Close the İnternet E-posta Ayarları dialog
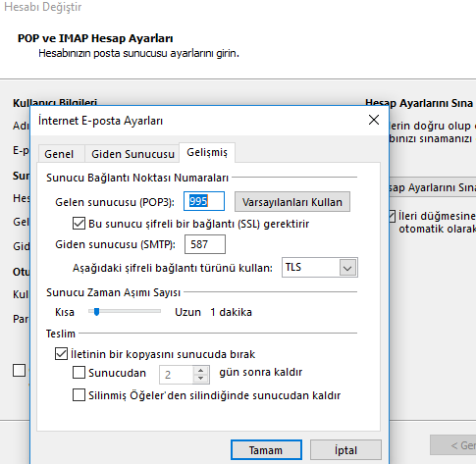476x464 pixels. (374, 120)
